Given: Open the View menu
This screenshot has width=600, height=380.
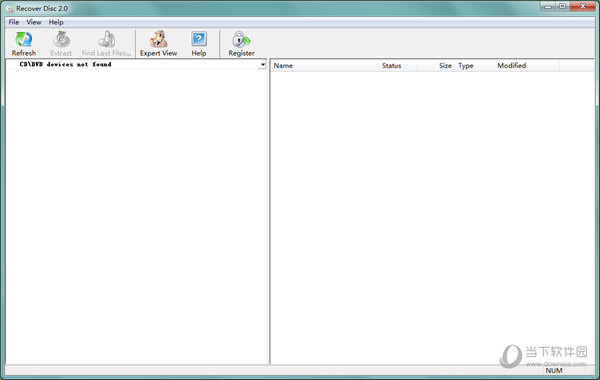Looking at the screenshot, I should pos(34,22).
